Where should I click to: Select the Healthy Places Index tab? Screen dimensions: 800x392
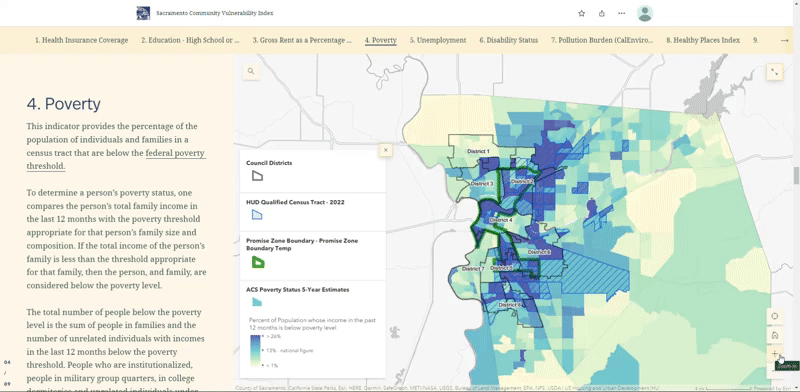pos(703,40)
